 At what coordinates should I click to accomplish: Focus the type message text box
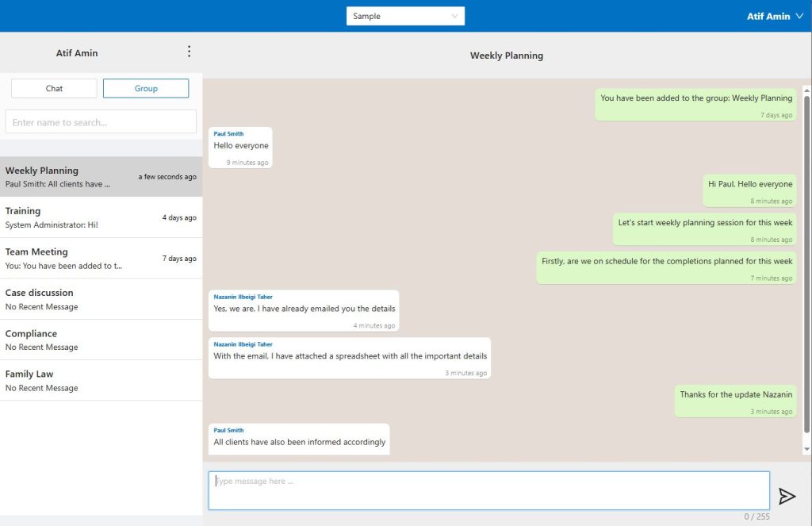point(488,490)
